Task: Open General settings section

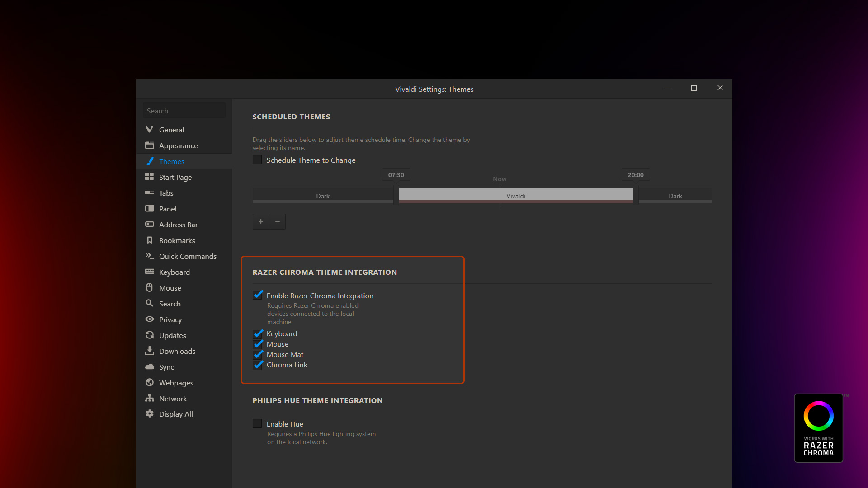Action: [x=171, y=129]
